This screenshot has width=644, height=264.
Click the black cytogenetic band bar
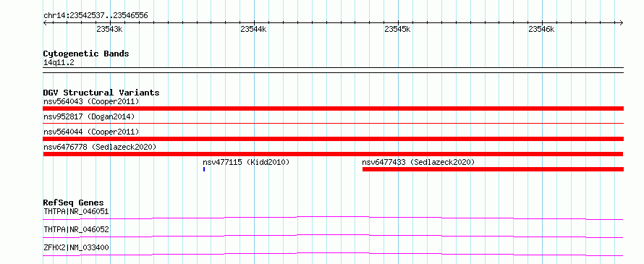pos(333,70)
